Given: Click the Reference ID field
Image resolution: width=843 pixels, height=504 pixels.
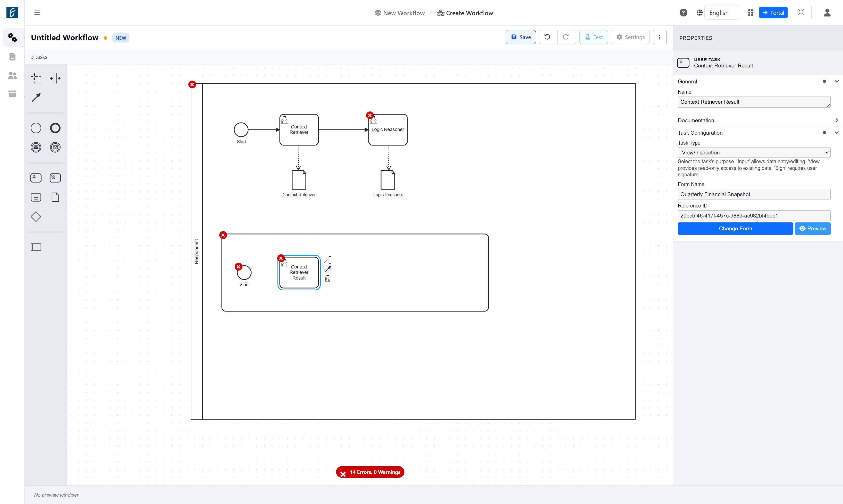Looking at the screenshot, I should [754, 216].
